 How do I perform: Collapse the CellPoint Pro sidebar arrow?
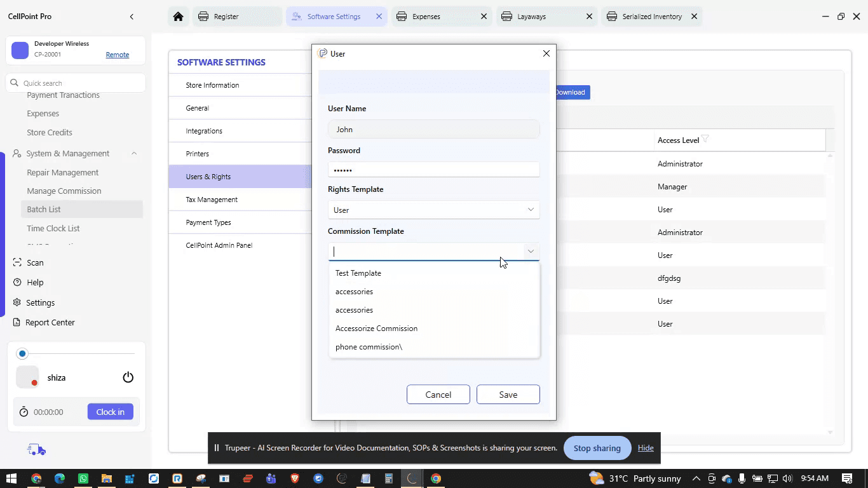click(132, 17)
